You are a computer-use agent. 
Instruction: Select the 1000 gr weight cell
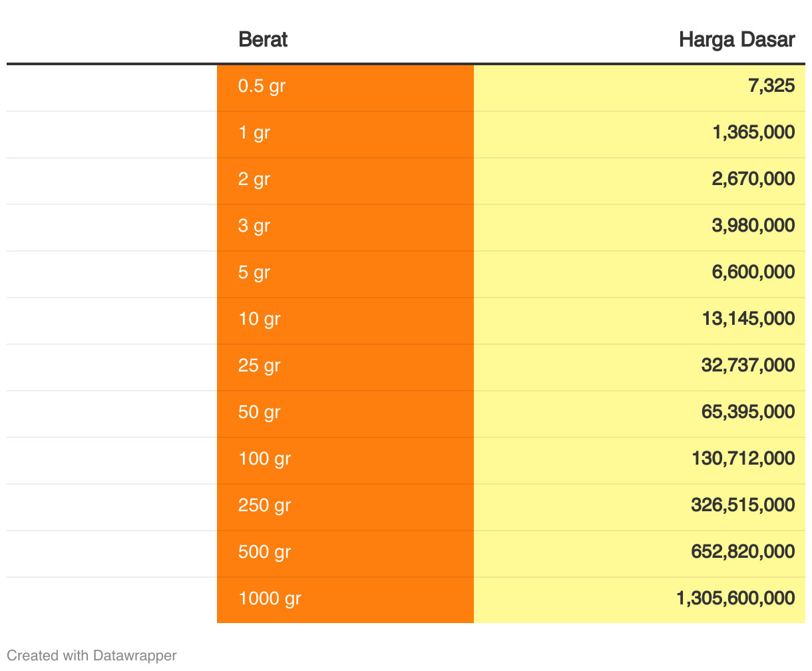point(270,598)
